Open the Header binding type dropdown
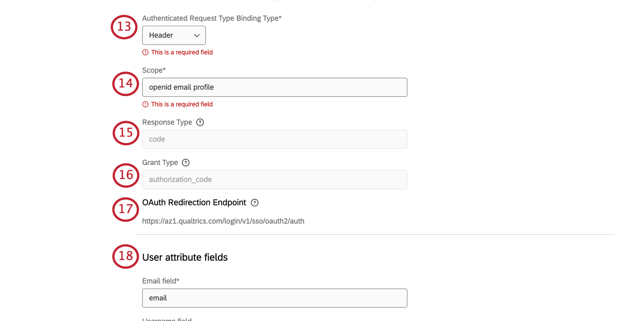The image size is (644, 321). 174,35
